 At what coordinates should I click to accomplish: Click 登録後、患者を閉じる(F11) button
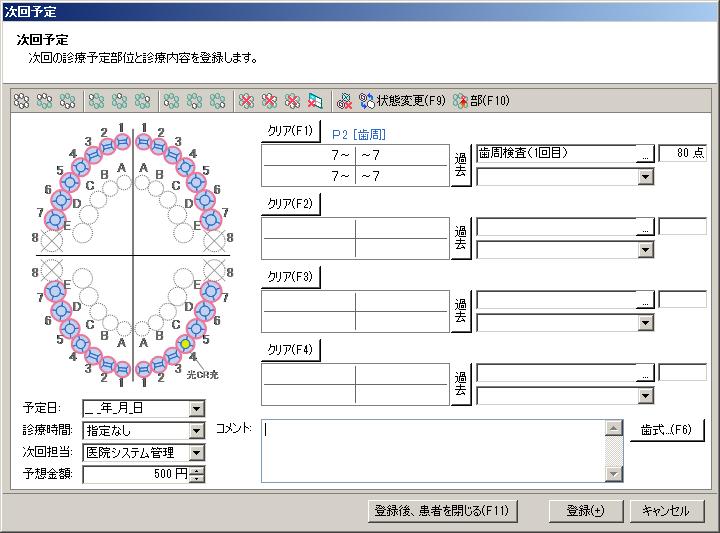tap(442, 511)
